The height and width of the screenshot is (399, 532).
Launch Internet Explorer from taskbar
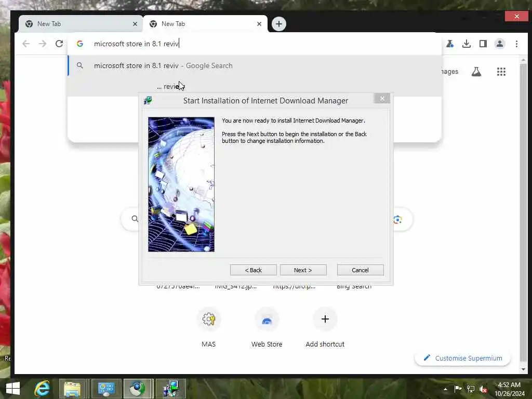(x=42, y=389)
